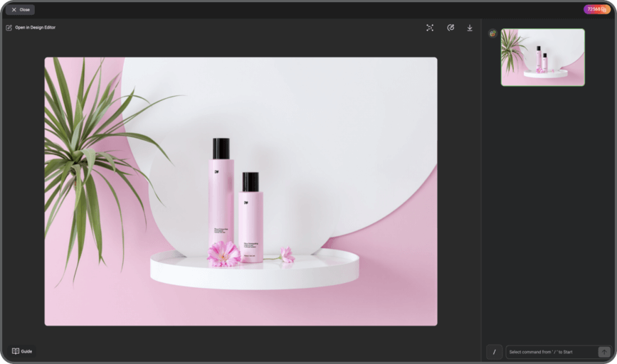Viewport: 617px width, 364px height.
Task: Click the round avatar icon beside thumbnail
Action: click(492, 33)
